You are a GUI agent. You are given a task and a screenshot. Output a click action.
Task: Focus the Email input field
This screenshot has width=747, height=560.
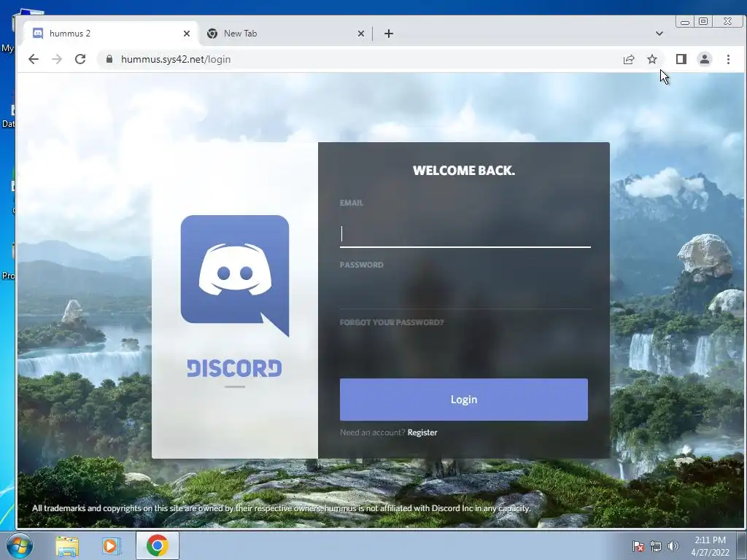pos(465,234)
